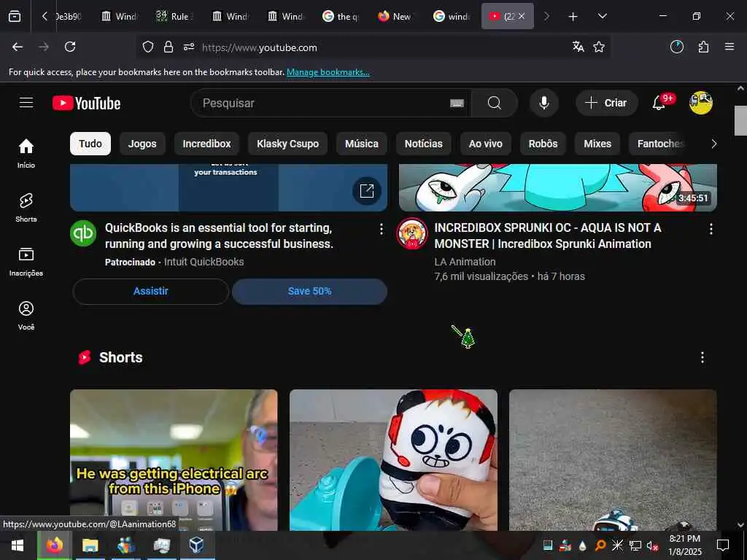
Task: Start voice search with microphone icon
Action: 544,103
